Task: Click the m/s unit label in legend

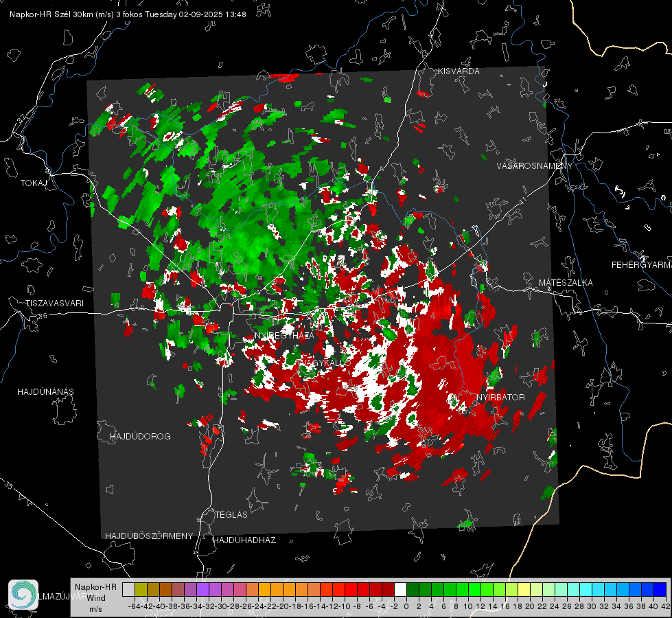Action: (95, 609)
